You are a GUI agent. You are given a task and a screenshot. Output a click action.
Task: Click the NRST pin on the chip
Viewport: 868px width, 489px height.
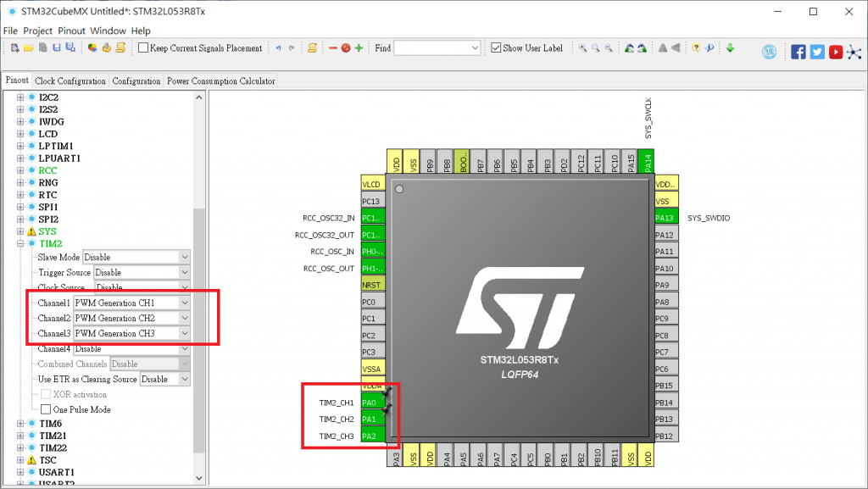(x=373, y=284)
